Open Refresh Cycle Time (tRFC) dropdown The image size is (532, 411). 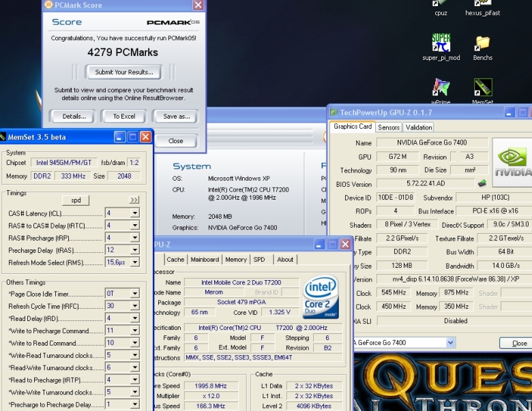[134, 306]
